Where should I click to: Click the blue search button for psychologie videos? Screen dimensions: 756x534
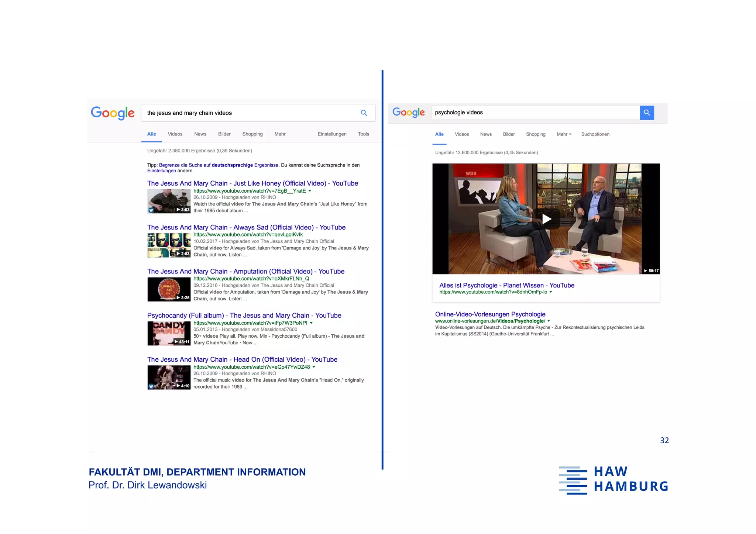(647, 113)
